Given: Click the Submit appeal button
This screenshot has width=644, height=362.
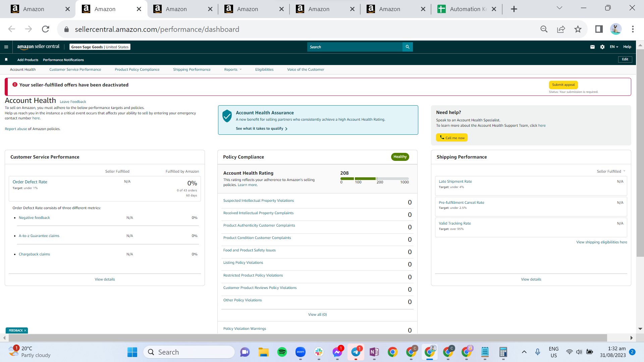Looking at the screenshot, I should (563, 85).
